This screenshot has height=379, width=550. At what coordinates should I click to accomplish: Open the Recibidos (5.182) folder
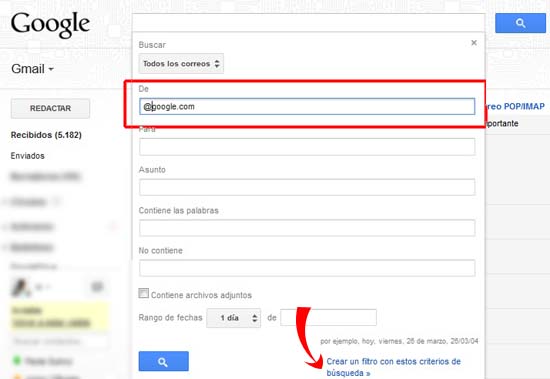point(46,135)
